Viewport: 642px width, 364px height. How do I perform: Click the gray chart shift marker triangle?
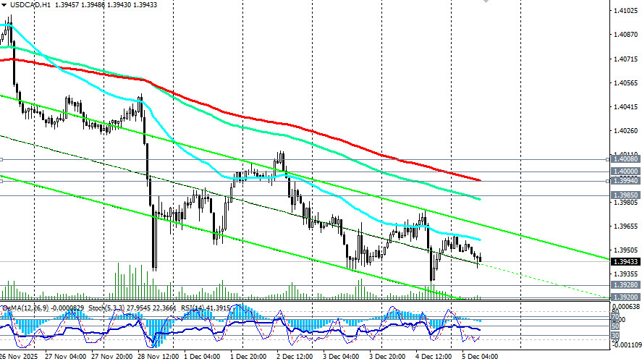tap(486, 1)
